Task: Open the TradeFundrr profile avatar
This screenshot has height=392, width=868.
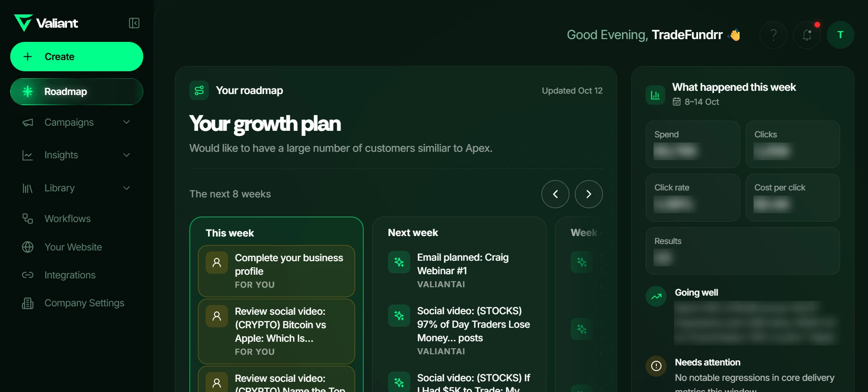Action: (841, 35)
